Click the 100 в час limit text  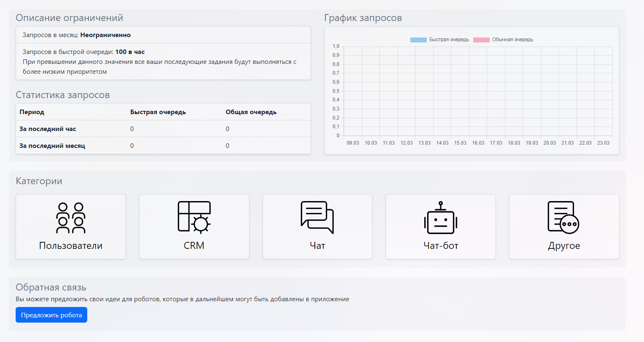pos(130,52)
